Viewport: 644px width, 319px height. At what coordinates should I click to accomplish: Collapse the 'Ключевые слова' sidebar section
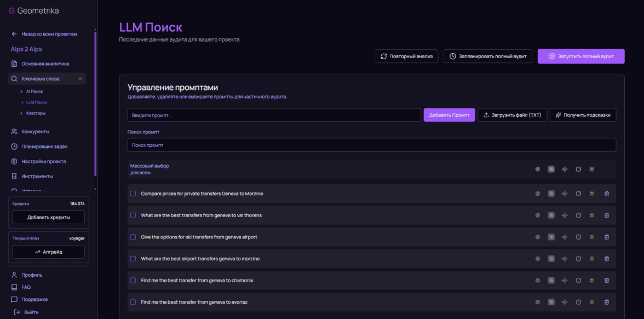tap(80, 79)
